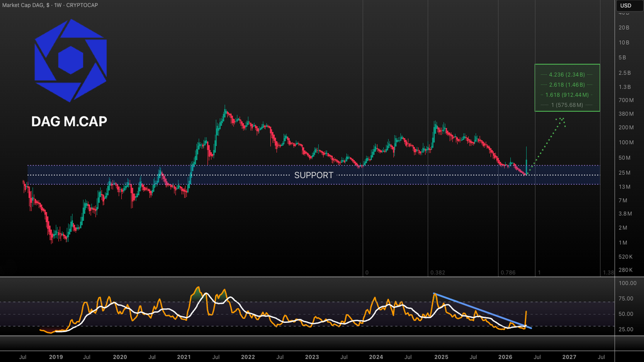This screenshot has width=644, height=362.
Task: Click the 3.8M price axis label
Action: point(625,214)
